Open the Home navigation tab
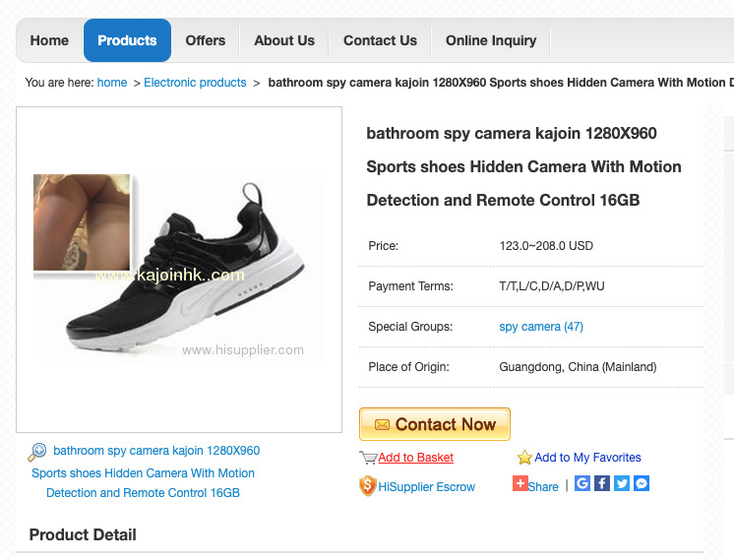Viewport: 734px width, 560px height. [x=49, y=40]
